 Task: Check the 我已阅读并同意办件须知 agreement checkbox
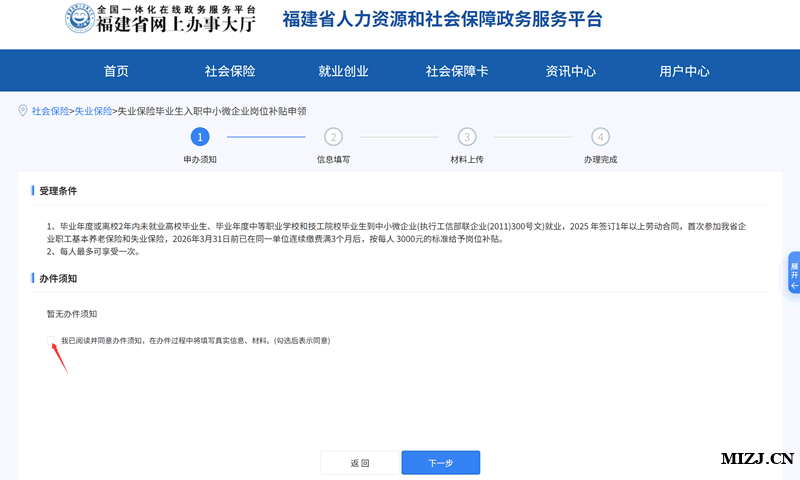coord(53,341)
